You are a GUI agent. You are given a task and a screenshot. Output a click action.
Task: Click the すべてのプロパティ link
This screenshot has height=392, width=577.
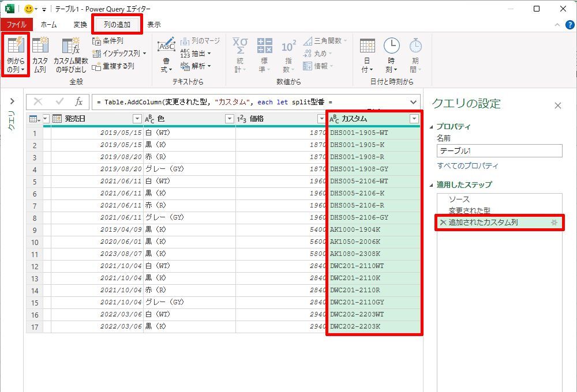click(x=467, y=166)
